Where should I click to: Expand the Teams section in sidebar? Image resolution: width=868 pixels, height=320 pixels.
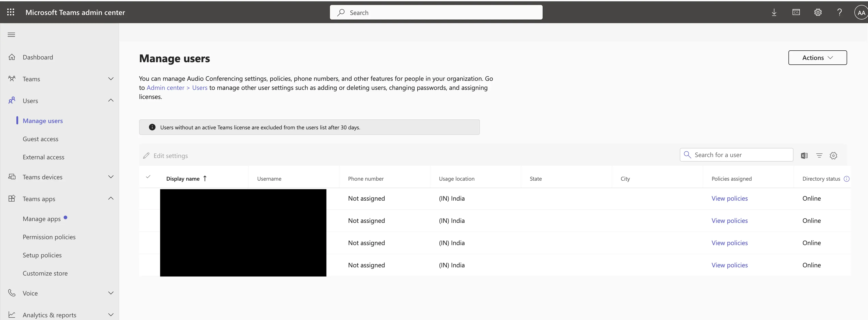111,79
